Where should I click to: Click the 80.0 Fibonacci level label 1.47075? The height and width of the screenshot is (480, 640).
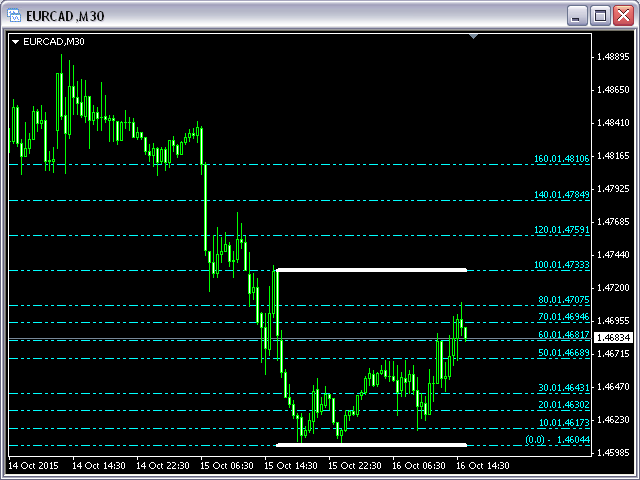pos(561,299)
